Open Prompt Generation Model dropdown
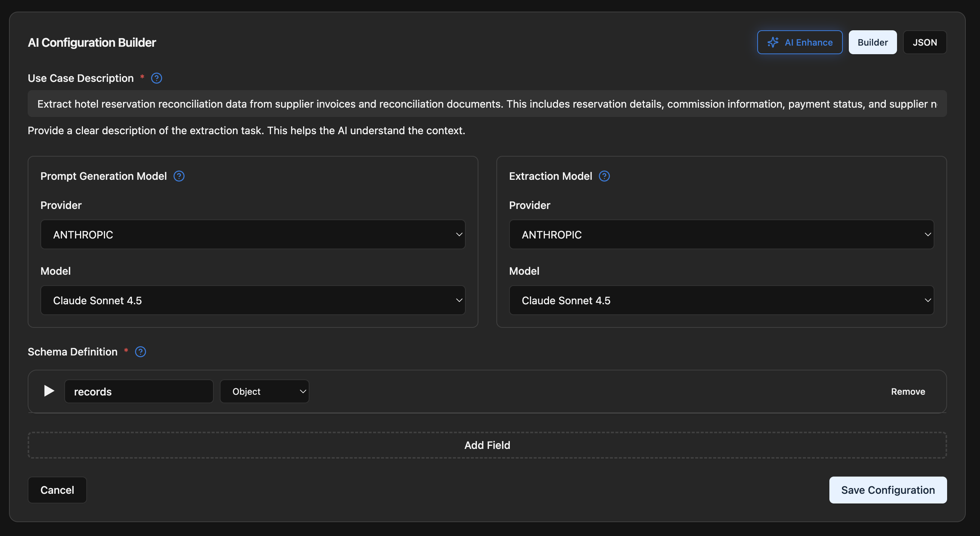980x536 pixels. click(253, 300)
